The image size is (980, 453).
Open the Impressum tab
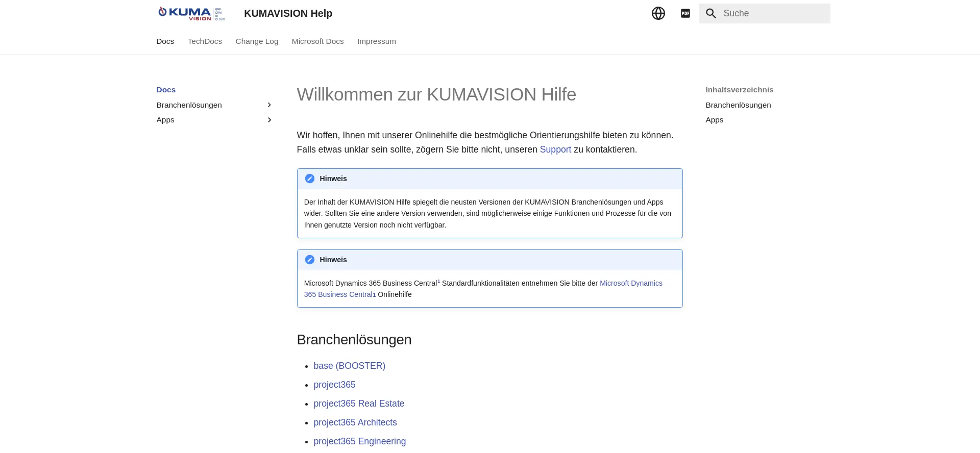(x=377, y=41)
